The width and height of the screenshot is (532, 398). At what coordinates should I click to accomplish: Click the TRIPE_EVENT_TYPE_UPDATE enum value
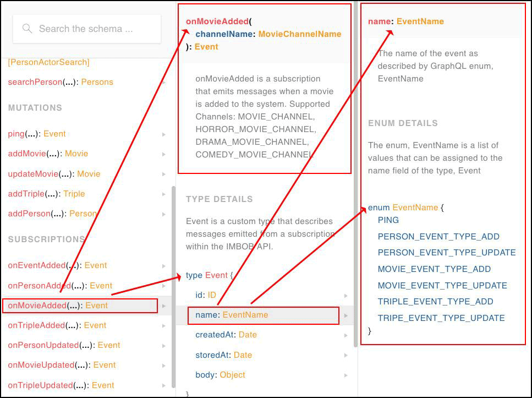(x=441, y=318)
